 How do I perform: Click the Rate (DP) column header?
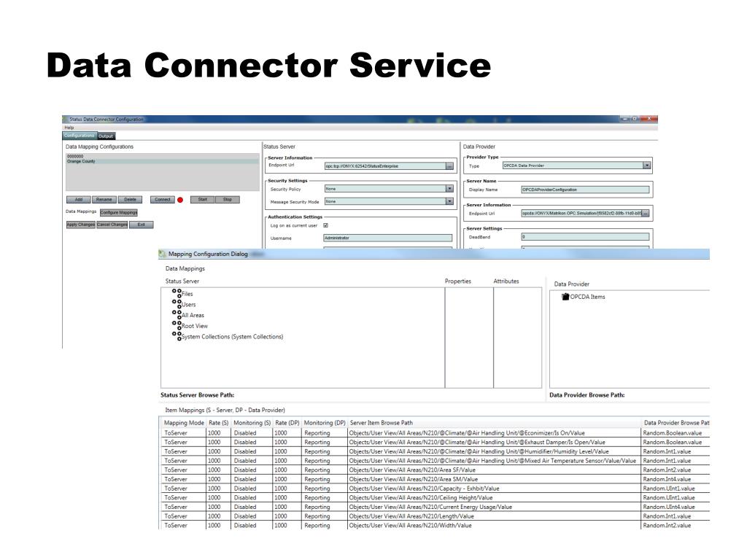[x=287, y=422]
